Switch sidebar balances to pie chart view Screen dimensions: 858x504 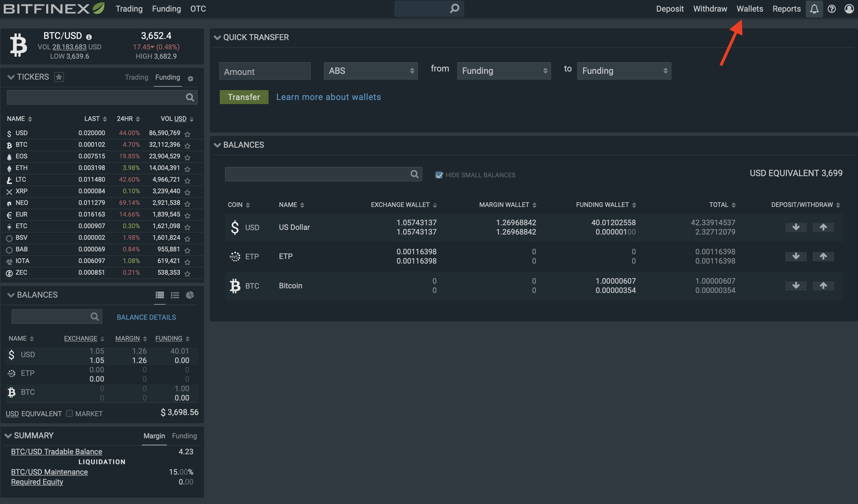point(190,295)
